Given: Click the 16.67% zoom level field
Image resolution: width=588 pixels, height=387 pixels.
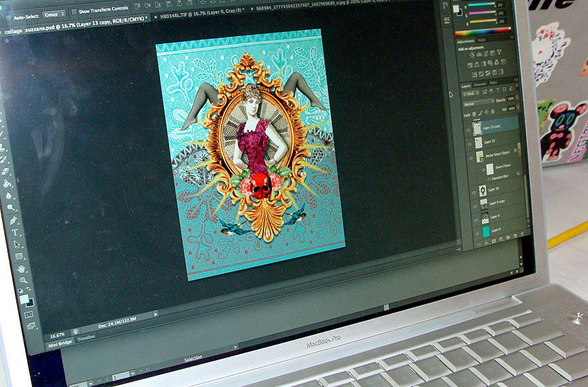Looking at the screenshot, I should [x=57, y=335].
